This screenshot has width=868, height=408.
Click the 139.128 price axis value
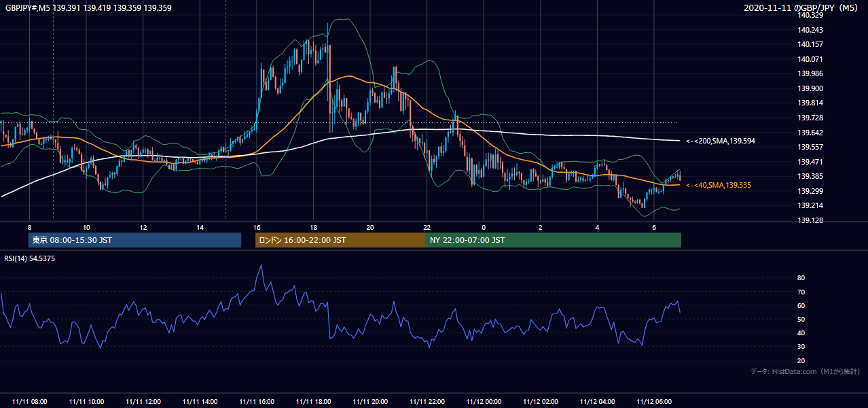[810, 221]
